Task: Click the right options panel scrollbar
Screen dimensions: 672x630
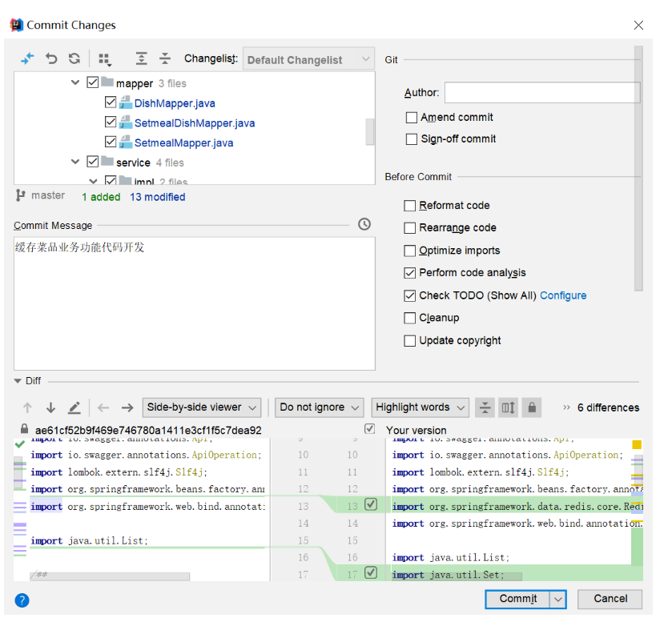Action: [638, 168]
